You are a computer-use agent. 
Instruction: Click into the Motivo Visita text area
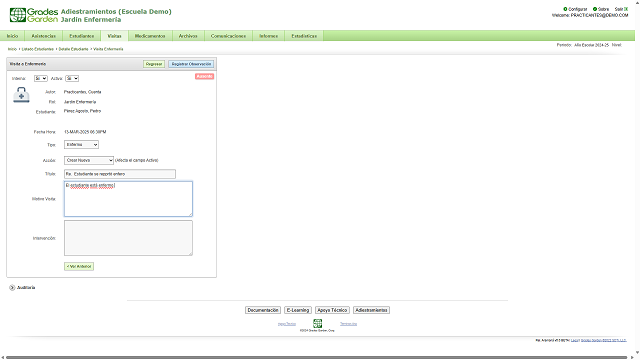[128, 199]
